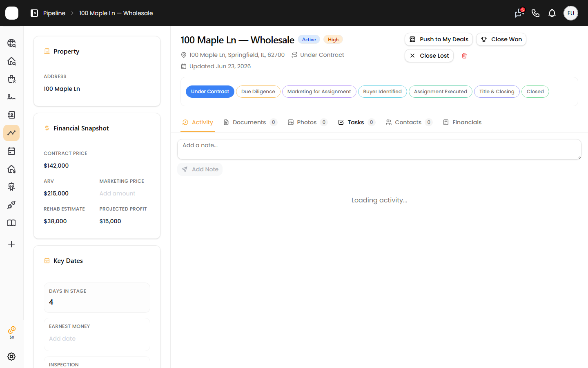Click the Push to My Deals button
Viewport: 588px width, 368px height.
(x=439, y=39)
